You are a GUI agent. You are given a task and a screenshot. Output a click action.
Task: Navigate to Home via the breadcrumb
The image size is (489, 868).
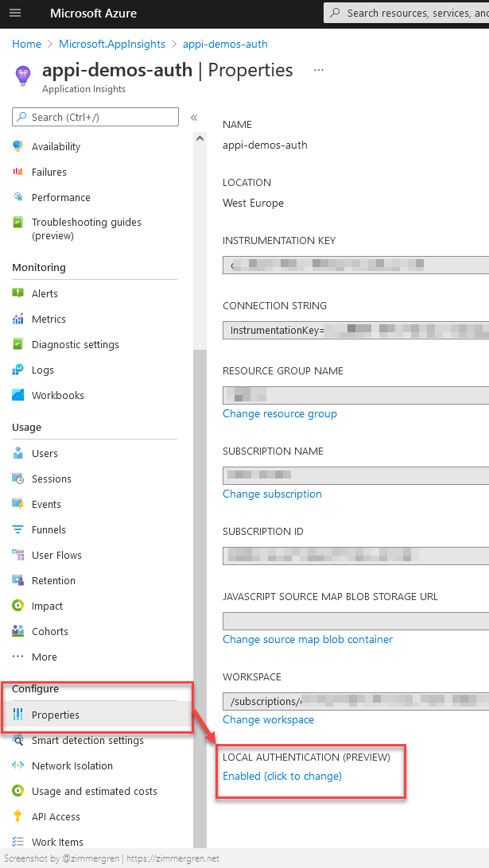click(x=26, y=44)
